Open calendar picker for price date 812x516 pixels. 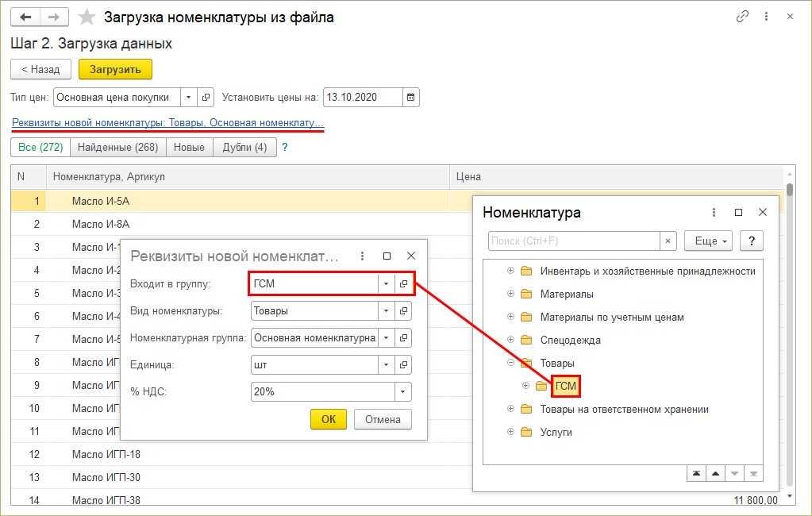click(x=410, y=98)
